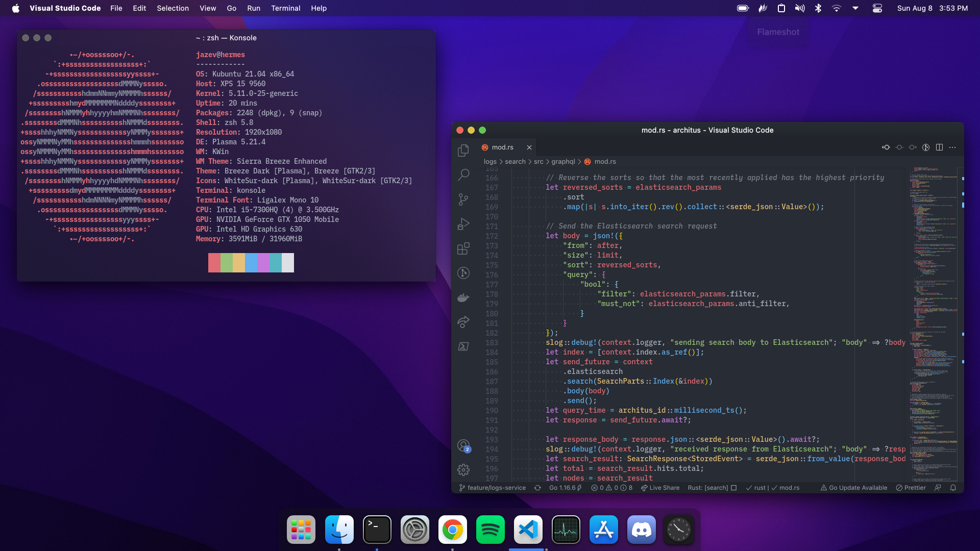Expand graphql breadcrumb folder
The width and height of the screenshot is (980, 551).
coord(563,162)
